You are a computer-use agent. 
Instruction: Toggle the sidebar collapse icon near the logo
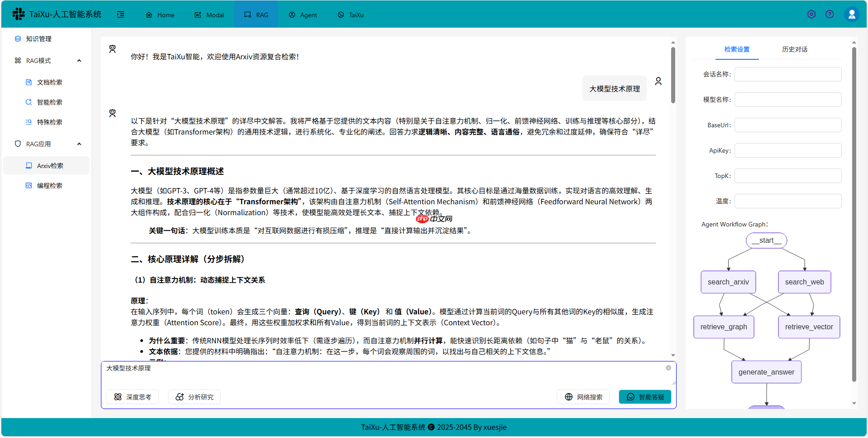pyautogui.click(x=121, y=14)
